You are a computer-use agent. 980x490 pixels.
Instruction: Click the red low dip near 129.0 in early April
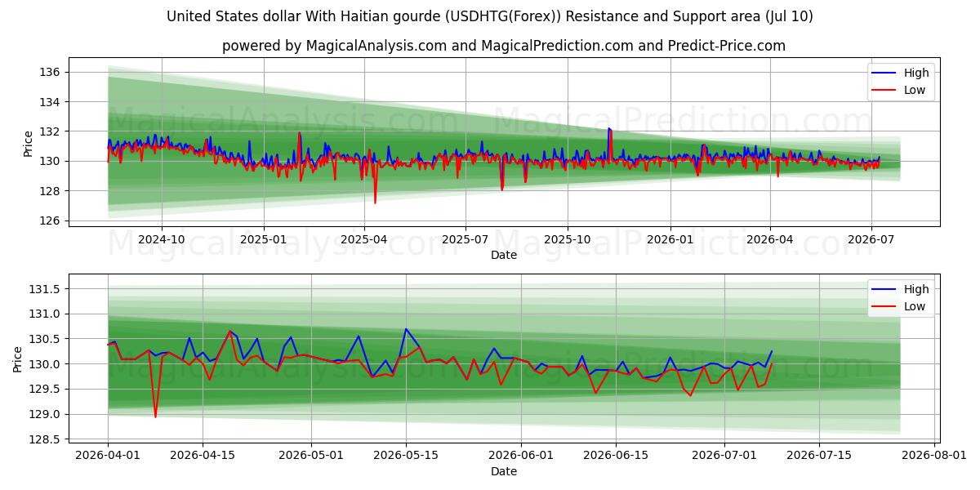[x=155, y=415]
